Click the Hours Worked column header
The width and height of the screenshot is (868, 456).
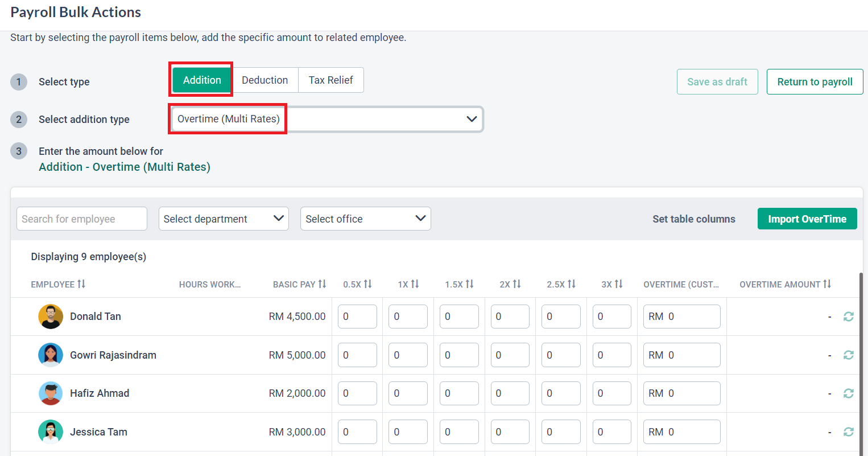[x=210, y=284]
